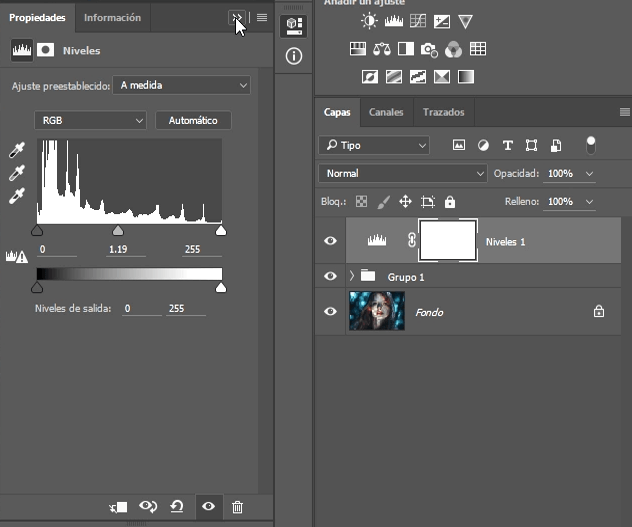
Task: View previous state of adjustment
Action: pos(148,506)
